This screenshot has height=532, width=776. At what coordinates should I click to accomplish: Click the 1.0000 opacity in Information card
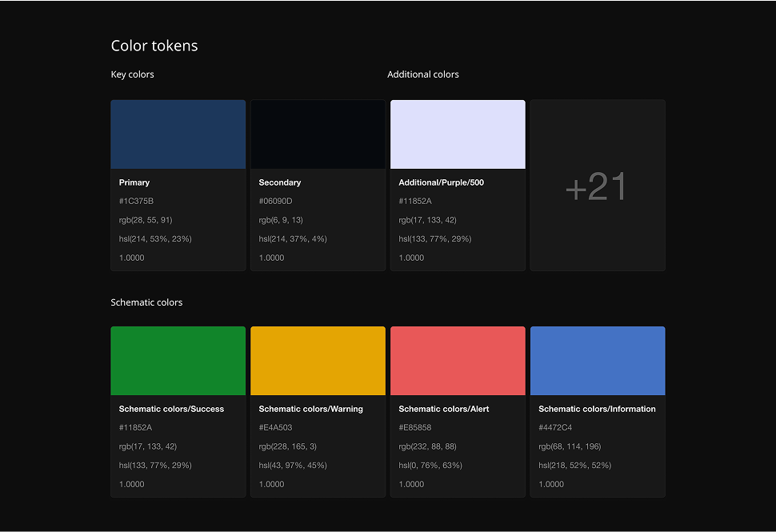coord(551,485)
